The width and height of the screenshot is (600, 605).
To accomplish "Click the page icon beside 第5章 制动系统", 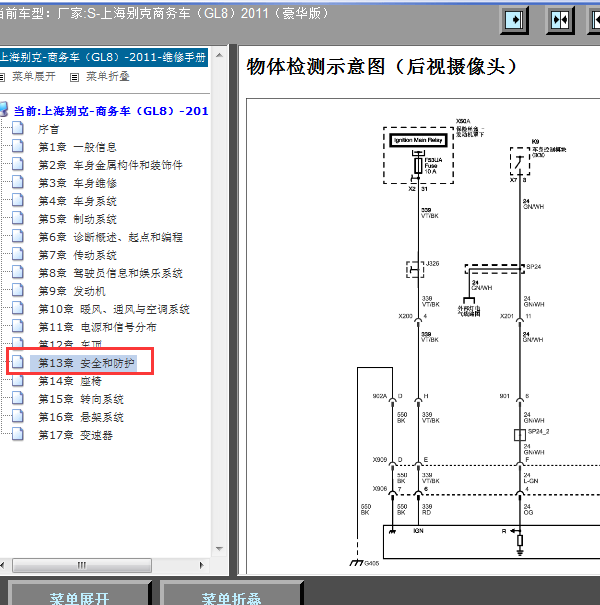I will 18,218.
